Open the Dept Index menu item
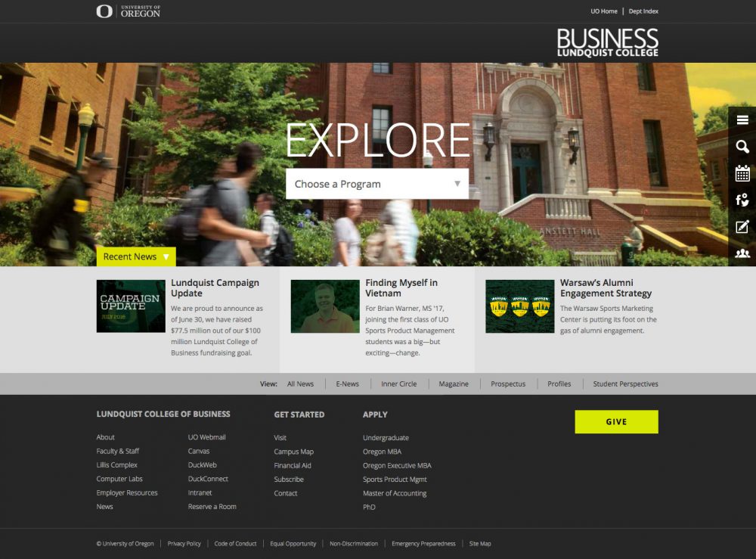756x559 pixels. (x=643, y=11)
